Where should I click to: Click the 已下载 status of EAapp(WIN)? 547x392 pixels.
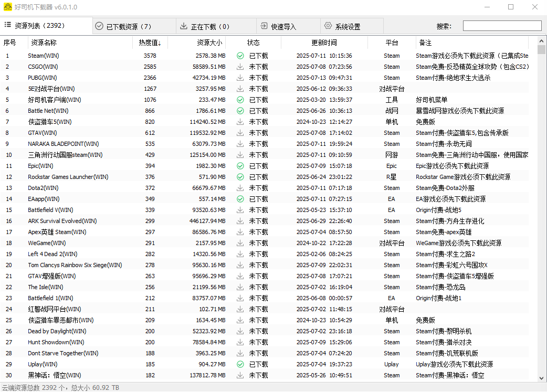258,199
